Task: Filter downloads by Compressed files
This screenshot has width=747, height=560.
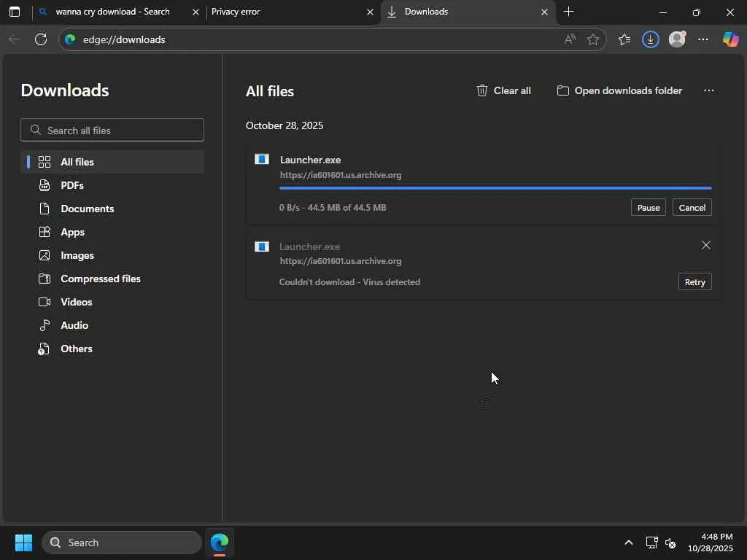Action: (x=100, y=279)
